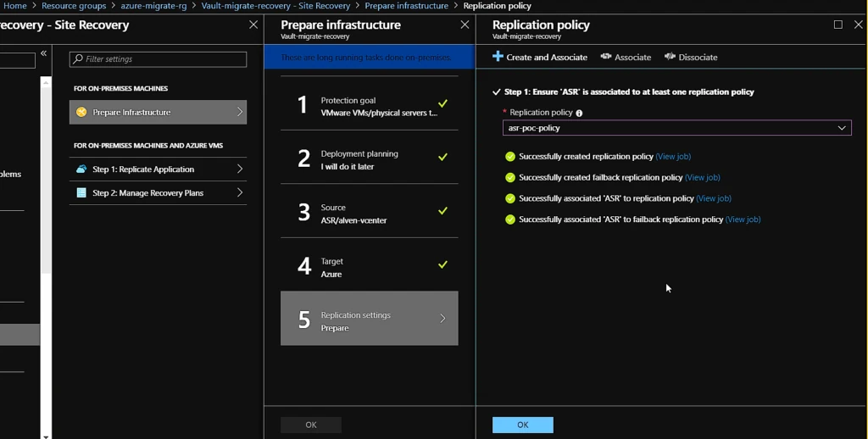Click the Target step completed checkmark
Image resolution: width=868 pixels, height=439 pixels.
(442, 264)
